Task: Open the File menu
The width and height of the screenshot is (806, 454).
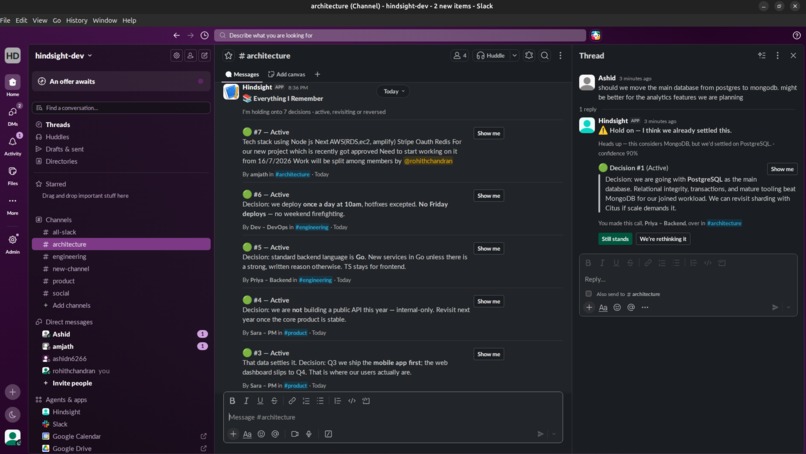Action: point(5,20)
